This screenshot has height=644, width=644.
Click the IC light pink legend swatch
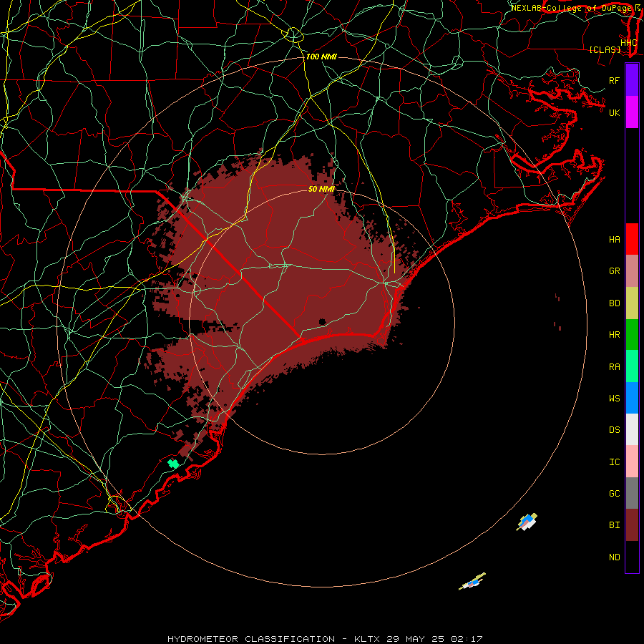click(x=632, y=462)
